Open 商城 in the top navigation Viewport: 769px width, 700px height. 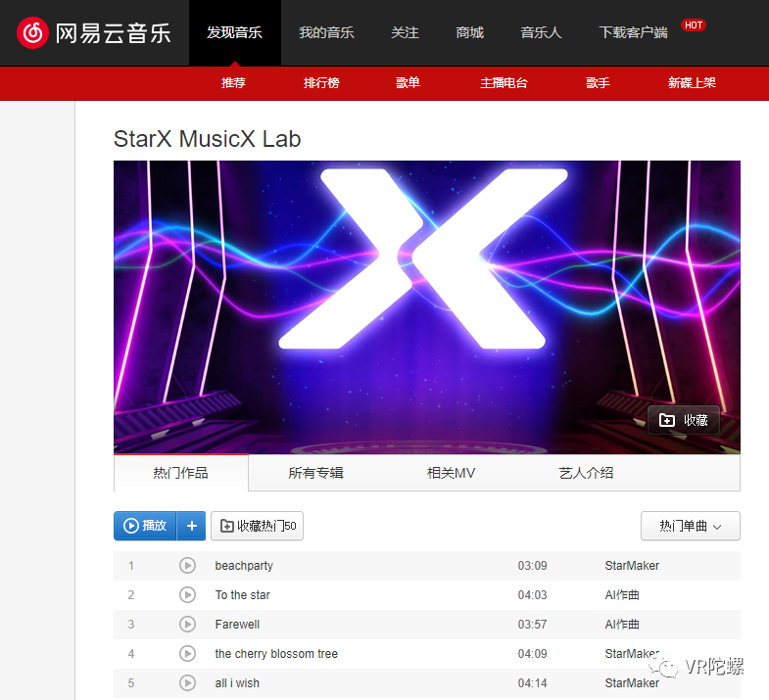470,33
